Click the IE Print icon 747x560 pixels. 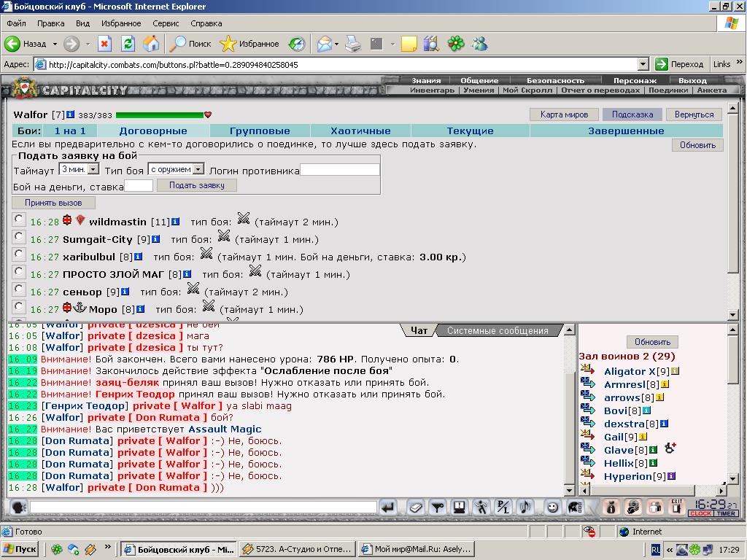coord(353,44)
